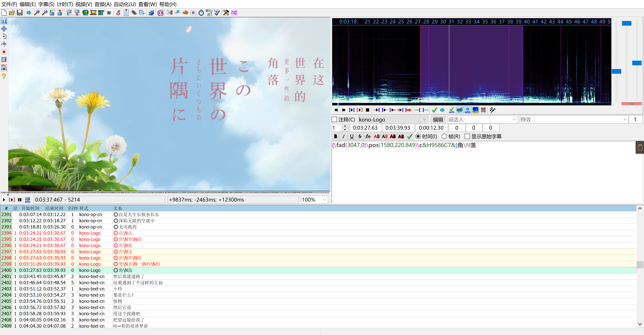The width and height of the screenshot is (644, 335).
Task: Select the Scale subtitles visual tool
Action: point(4,52)
